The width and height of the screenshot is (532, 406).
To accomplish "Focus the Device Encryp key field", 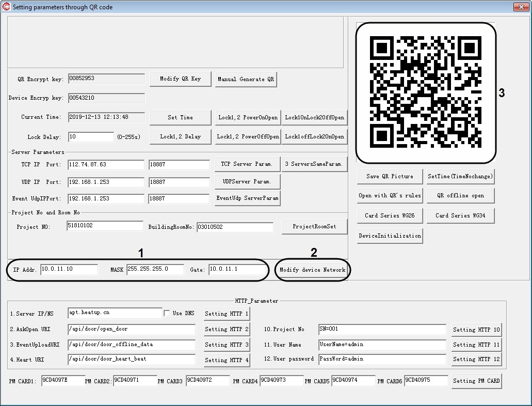I will [x=106, y=98].
